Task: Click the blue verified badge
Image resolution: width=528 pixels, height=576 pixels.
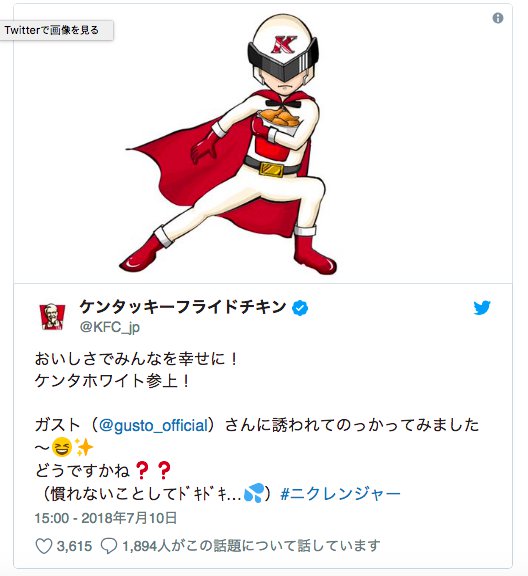Action: point(300,308)
